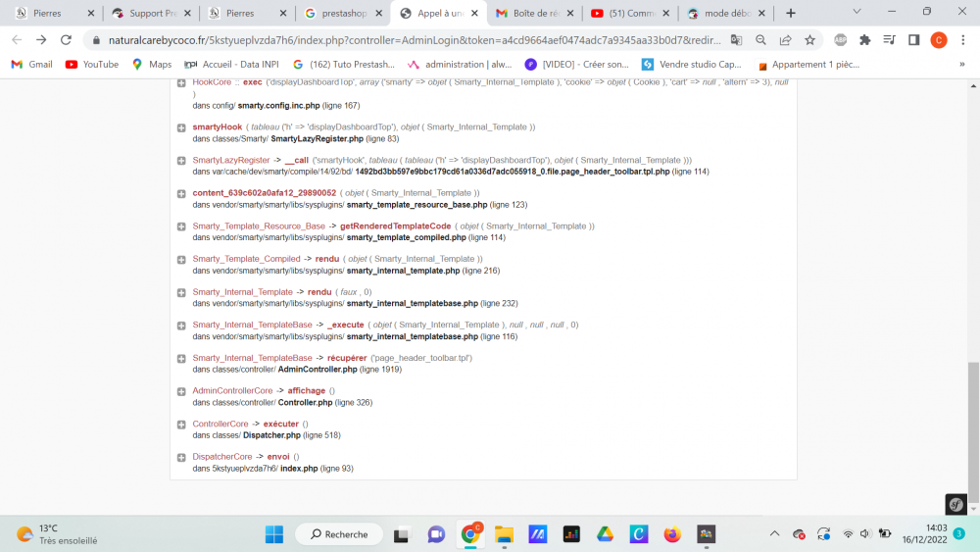
Task: Show more bookmarks chevron
Action: pyautogui.click(x=962, y=64)
